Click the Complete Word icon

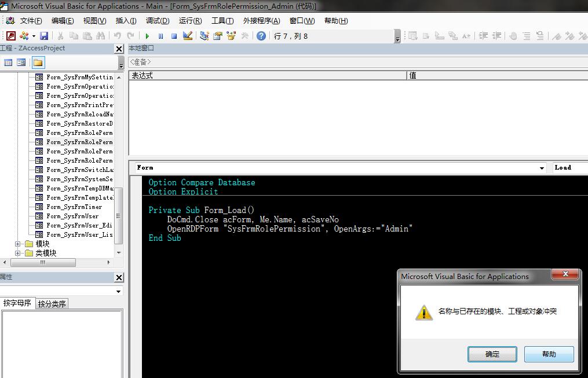(x=466, y=36)
